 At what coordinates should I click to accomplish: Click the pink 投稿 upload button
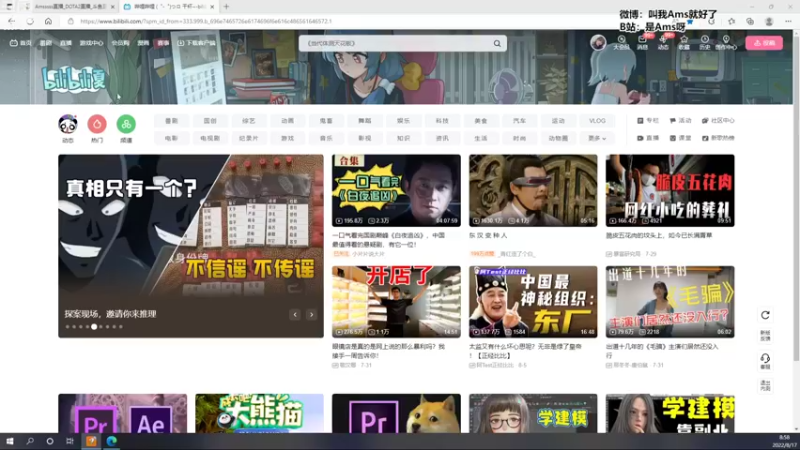tap(764, 43)
